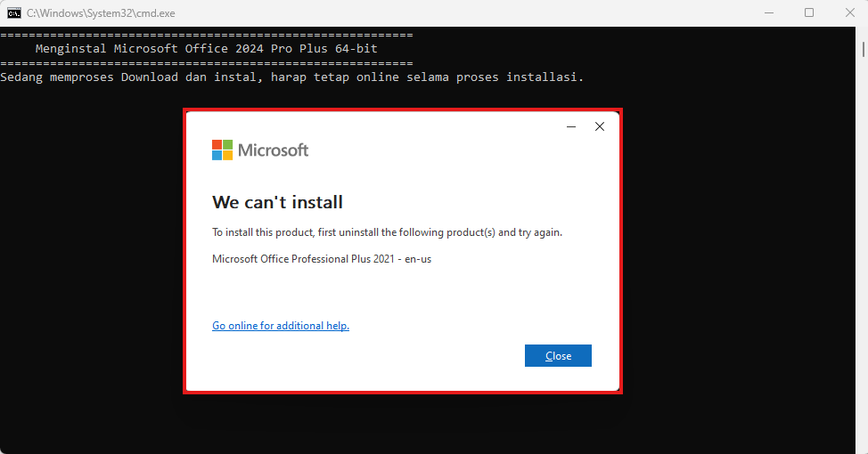Open the 'Go online for additional help' link
The image size is (868, 454).
281,326
